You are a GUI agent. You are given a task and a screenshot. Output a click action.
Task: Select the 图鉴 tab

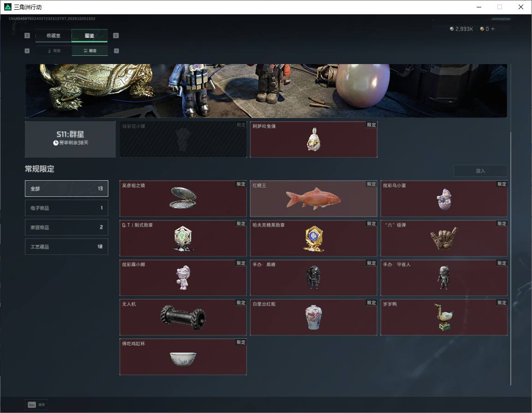(89, 35)
